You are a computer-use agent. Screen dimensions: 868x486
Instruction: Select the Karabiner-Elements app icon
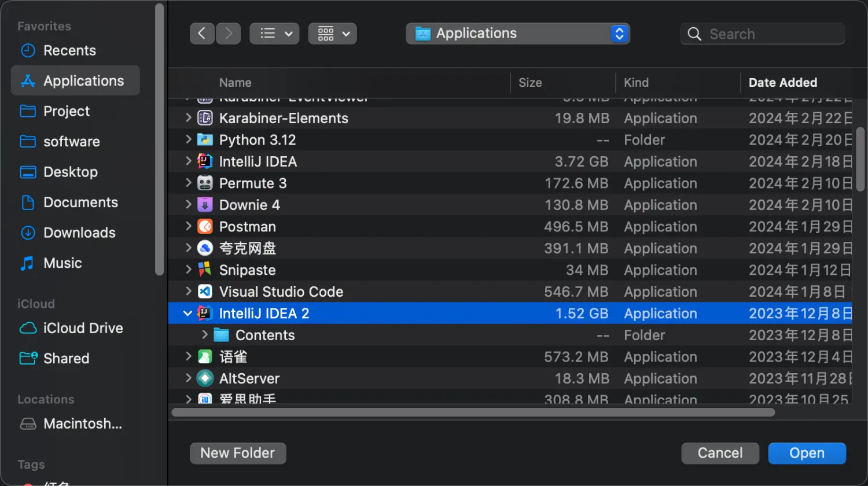(x=205, y=118)
